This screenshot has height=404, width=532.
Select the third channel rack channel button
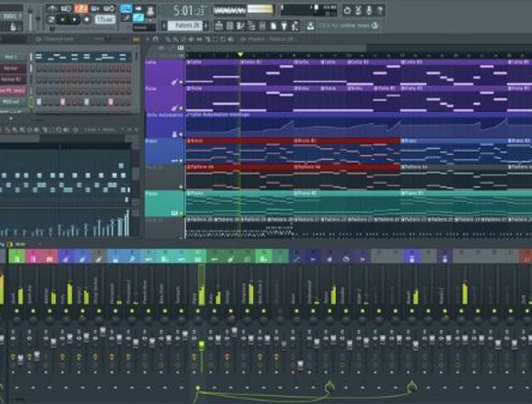[13, 80]
